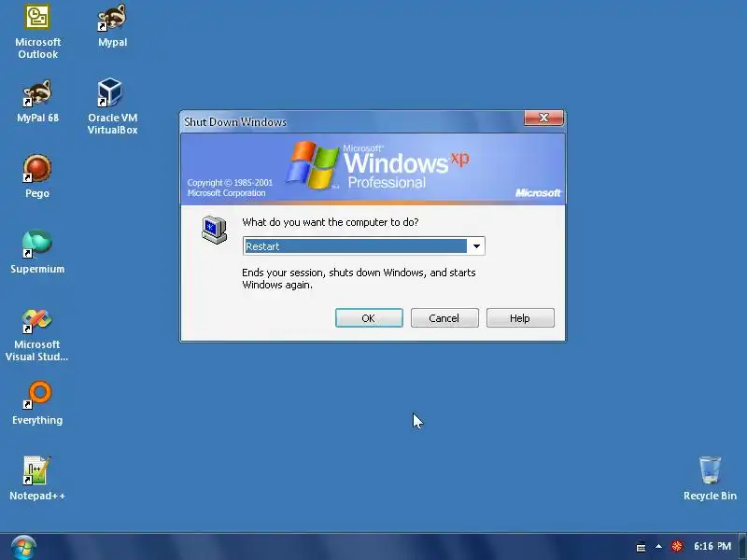Select the Pego desktop shortcut
Viewport: 747px width, 560px height.
pyautogui.click(x=37, y=176)
